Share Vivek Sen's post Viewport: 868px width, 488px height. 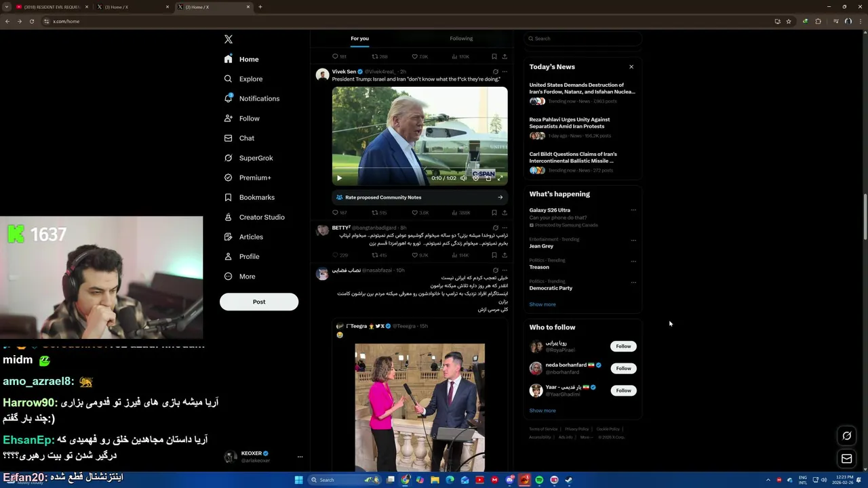[505, 213]
